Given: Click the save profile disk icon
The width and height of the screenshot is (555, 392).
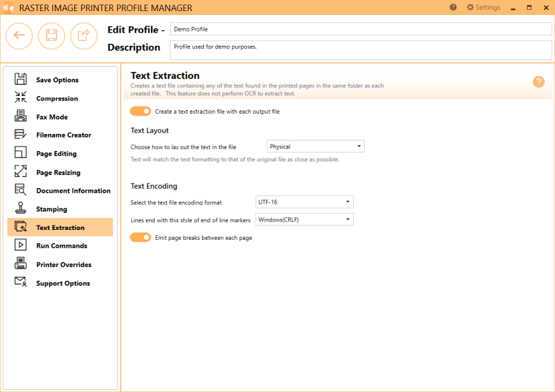Looking at the screenshot, I should [52, 36].
